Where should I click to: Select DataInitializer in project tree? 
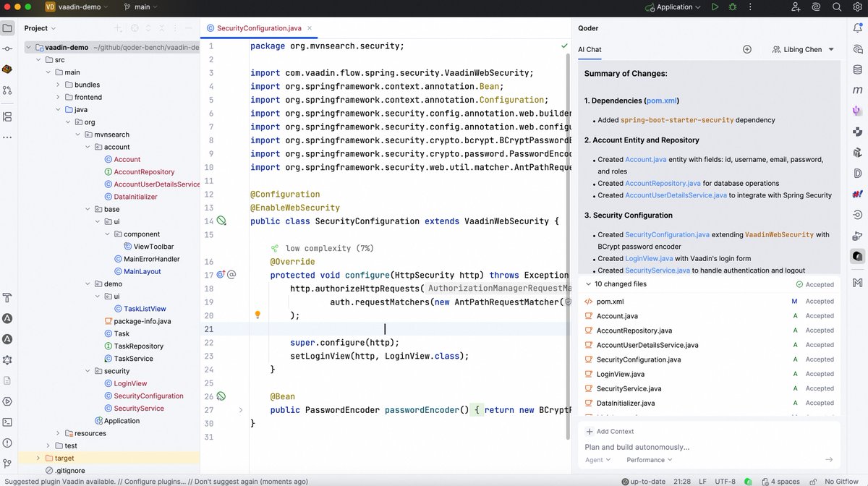(135, 197)
